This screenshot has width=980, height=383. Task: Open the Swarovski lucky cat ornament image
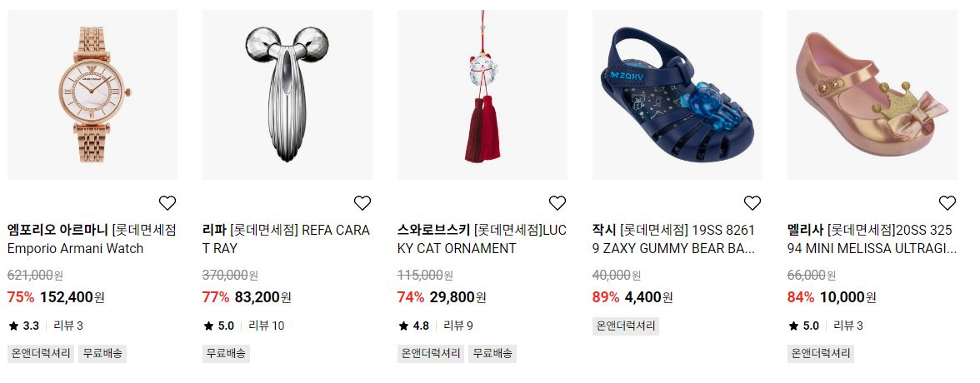[x=482, y=95]
